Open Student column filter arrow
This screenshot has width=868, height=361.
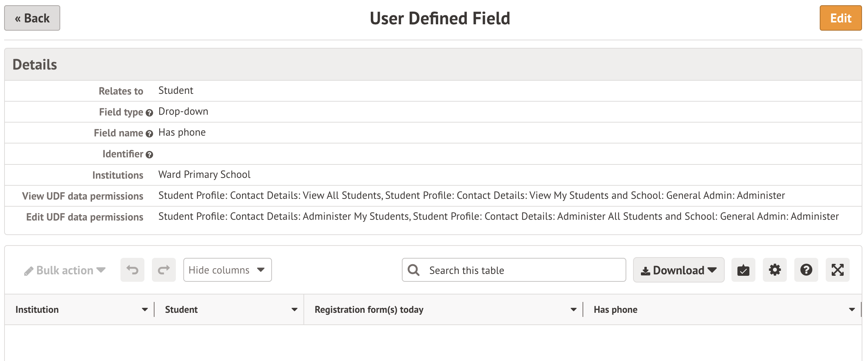294,309
